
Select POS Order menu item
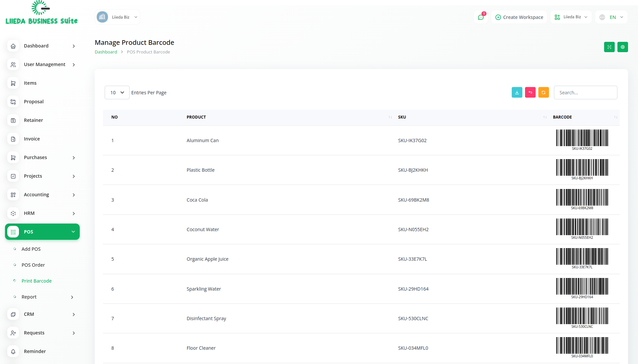click(x=33, y=265)
